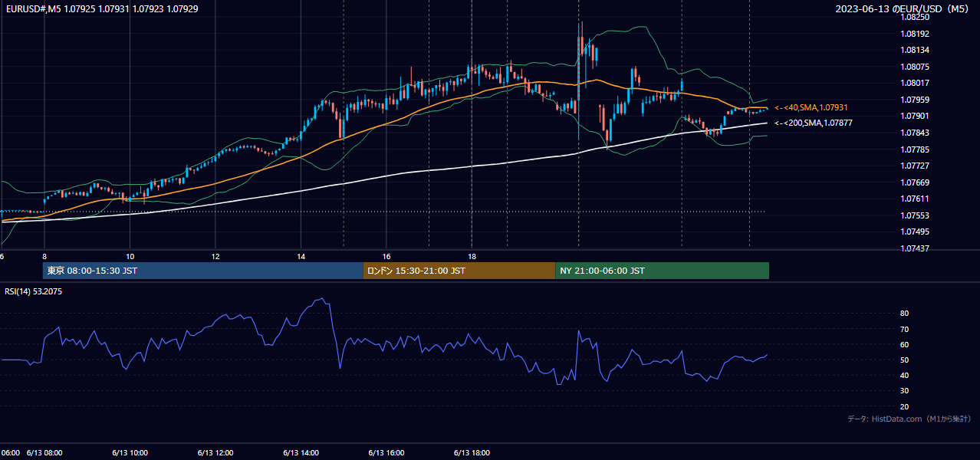Click the bottom time label 6/13 16:00
This screenshot has height=460, width=980.
click(387, 452)
